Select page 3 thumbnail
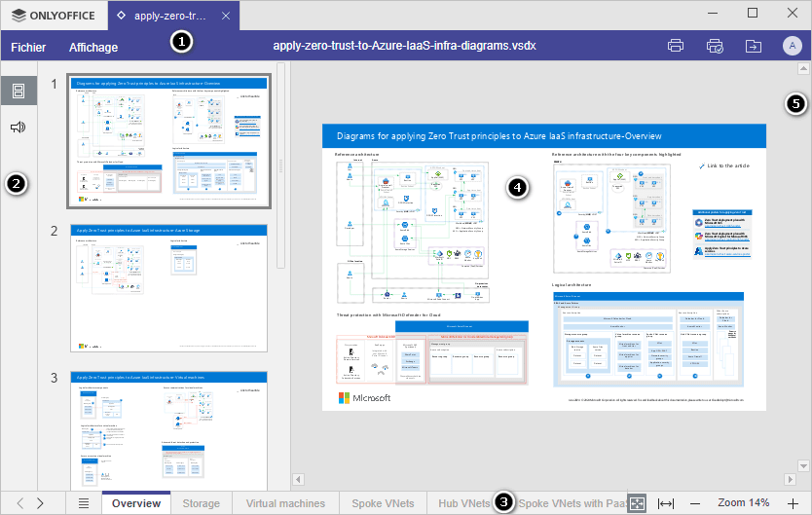 tap(168, 430)
